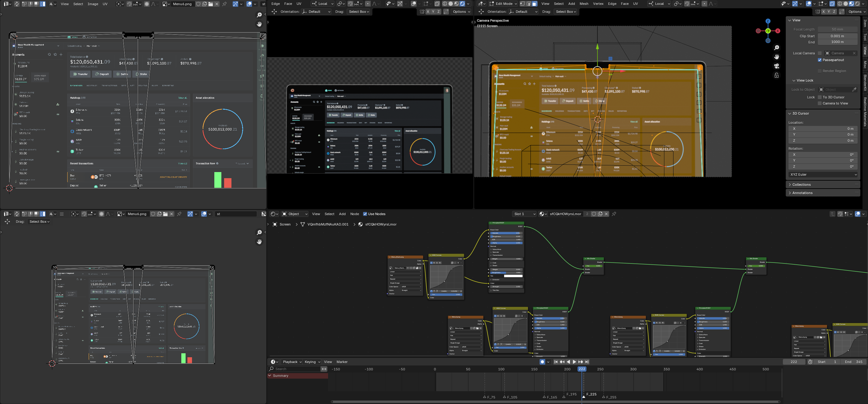Expand the Annotations panel
Viewport: 868px width, 404px height.
point(822,193)
